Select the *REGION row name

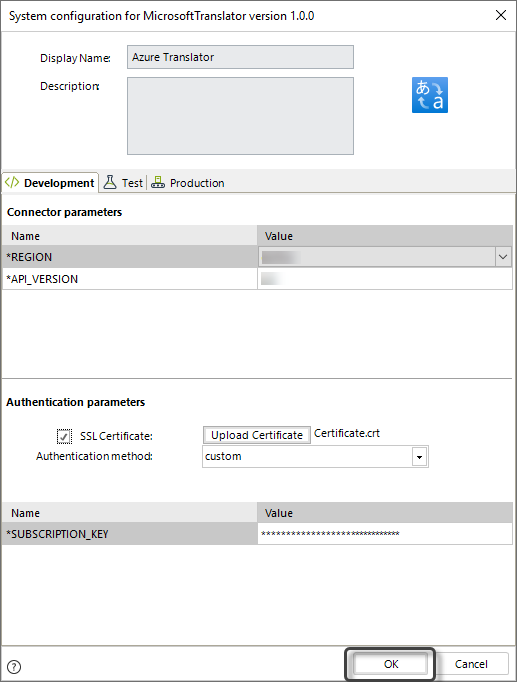(x=130, y=257)
